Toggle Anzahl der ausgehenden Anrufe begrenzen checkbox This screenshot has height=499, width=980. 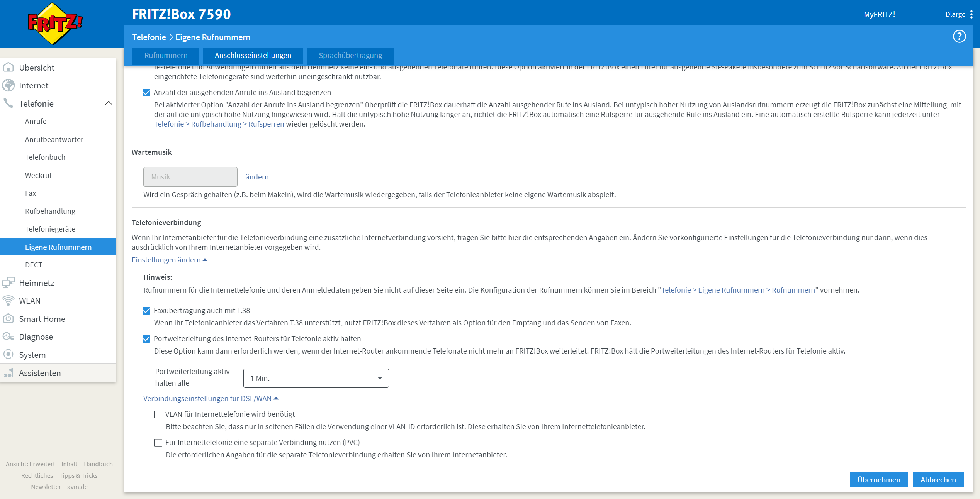coord(146,93)
